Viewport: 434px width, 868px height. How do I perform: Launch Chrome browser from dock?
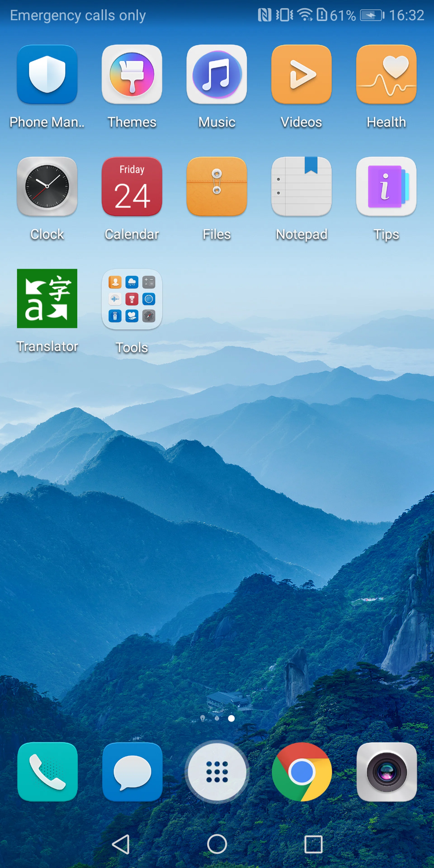(302, 772)
